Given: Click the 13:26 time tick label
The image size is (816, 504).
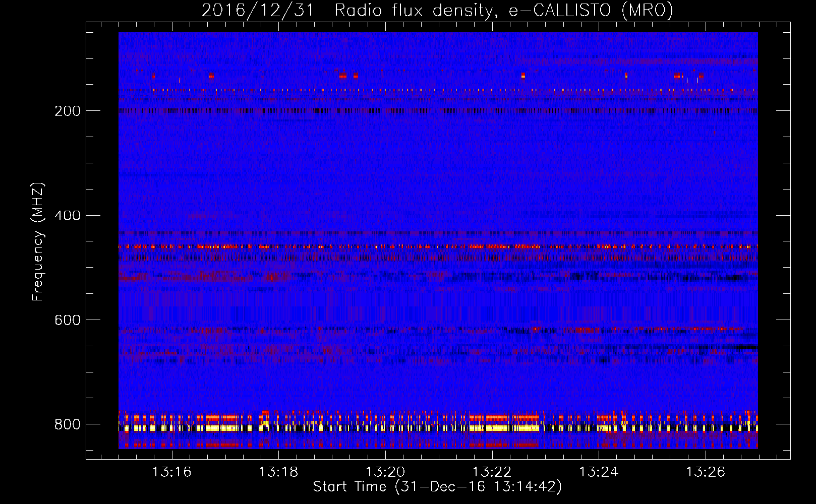Looking at the screenshot, I should [705, 472].
